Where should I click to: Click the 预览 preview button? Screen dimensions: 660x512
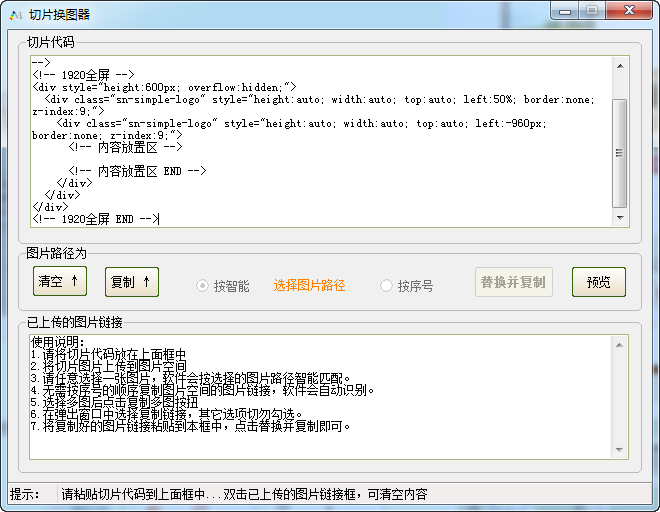[x=599, y=282]
